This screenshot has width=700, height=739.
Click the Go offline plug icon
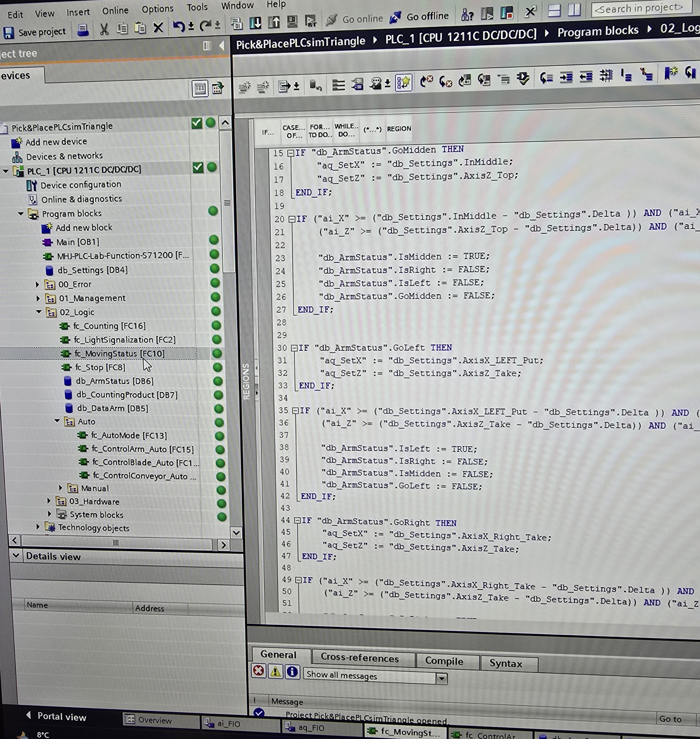point(395,17)
